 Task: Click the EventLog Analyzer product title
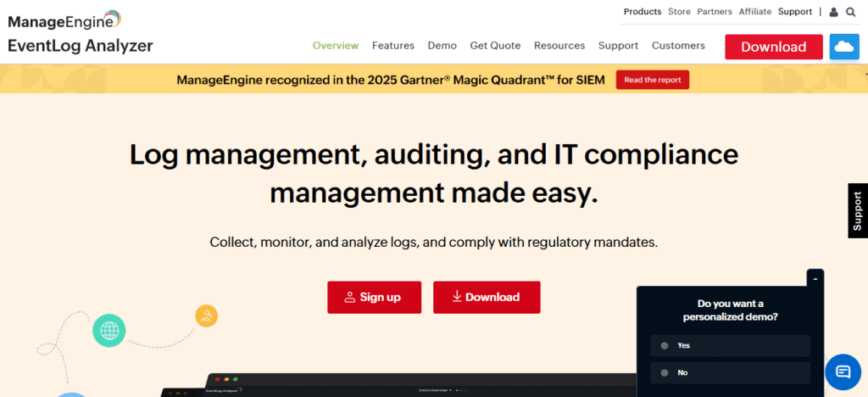point(81,46)
